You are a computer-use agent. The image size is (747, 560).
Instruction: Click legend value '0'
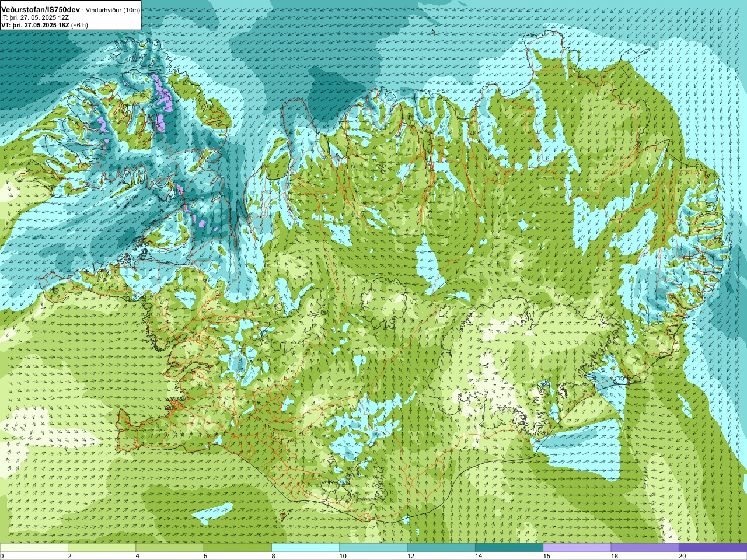click(x=2, y=556)
